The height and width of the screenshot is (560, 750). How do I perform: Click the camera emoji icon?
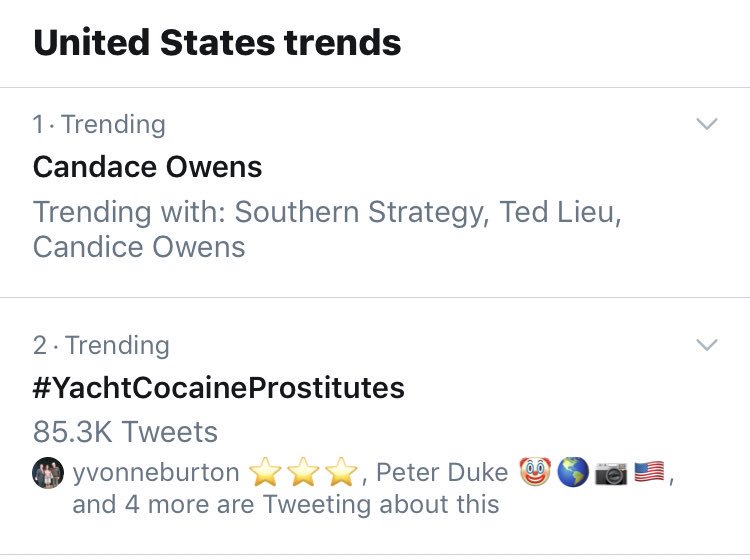(611, 473)
